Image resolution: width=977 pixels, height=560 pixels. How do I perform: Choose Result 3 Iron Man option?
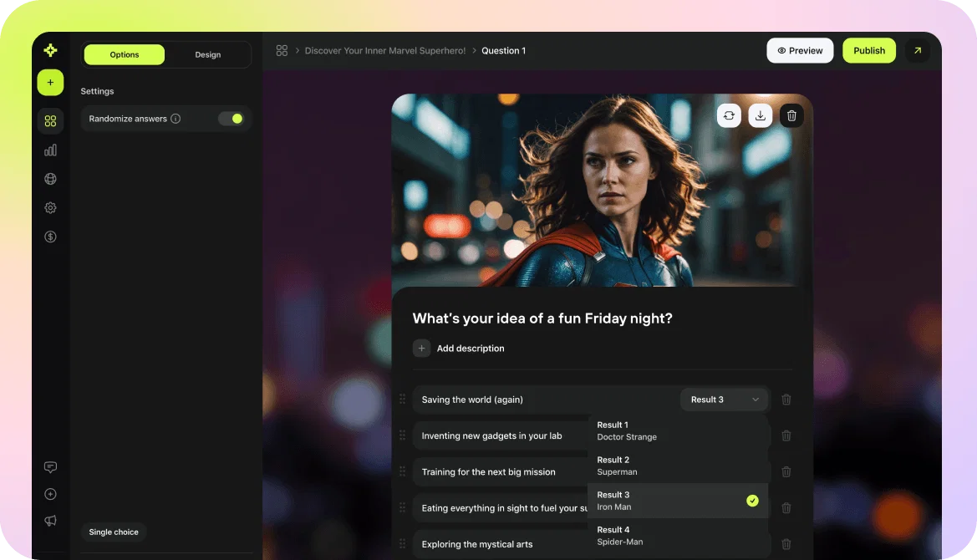(x=677, y=500)
